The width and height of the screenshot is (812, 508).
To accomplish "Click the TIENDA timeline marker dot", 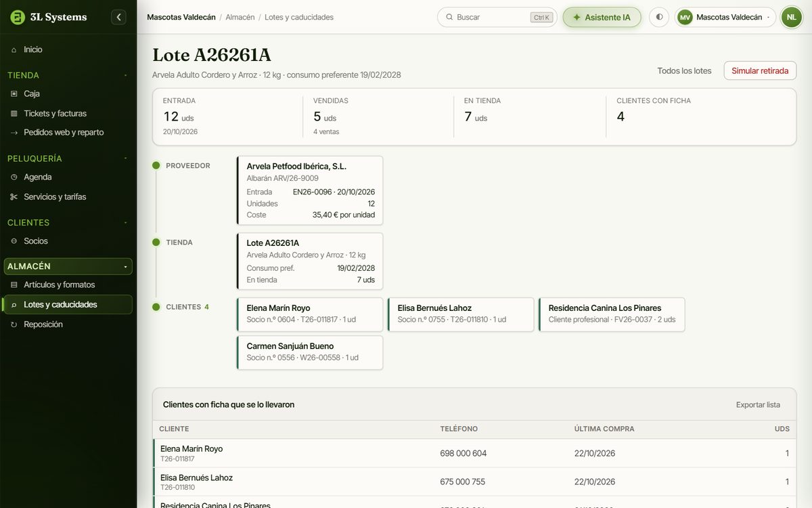I will (x=156, y=242).
